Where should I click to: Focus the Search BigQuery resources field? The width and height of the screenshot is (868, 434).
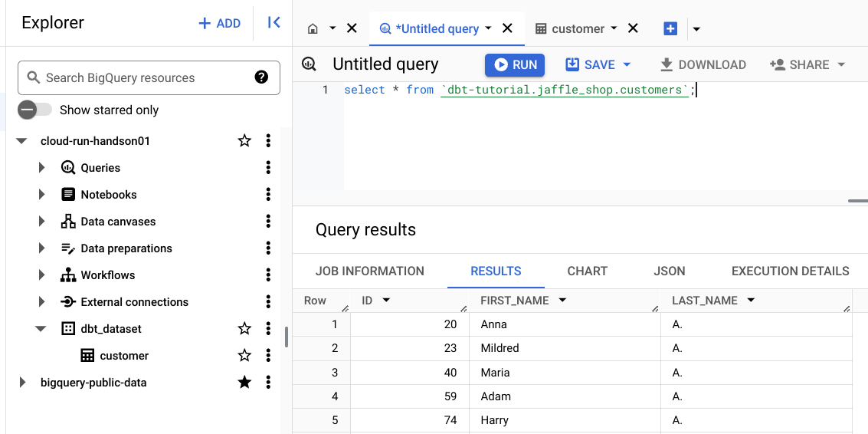pyautogui.click(x=149, y=77)
